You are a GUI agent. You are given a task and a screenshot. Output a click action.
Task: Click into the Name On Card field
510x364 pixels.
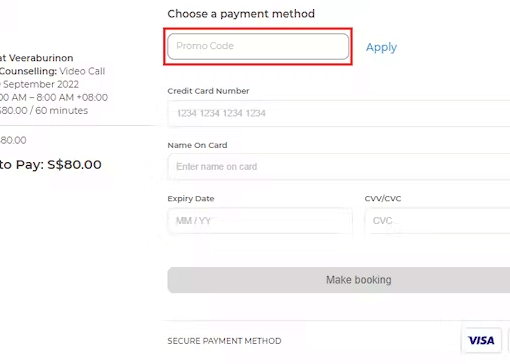(x=339, y=167)
